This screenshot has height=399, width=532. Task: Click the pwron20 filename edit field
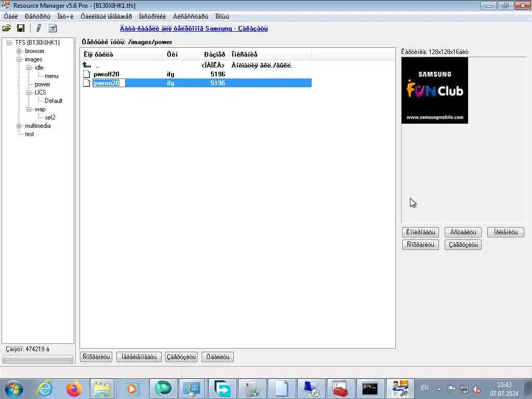click(x=109, y=83)
